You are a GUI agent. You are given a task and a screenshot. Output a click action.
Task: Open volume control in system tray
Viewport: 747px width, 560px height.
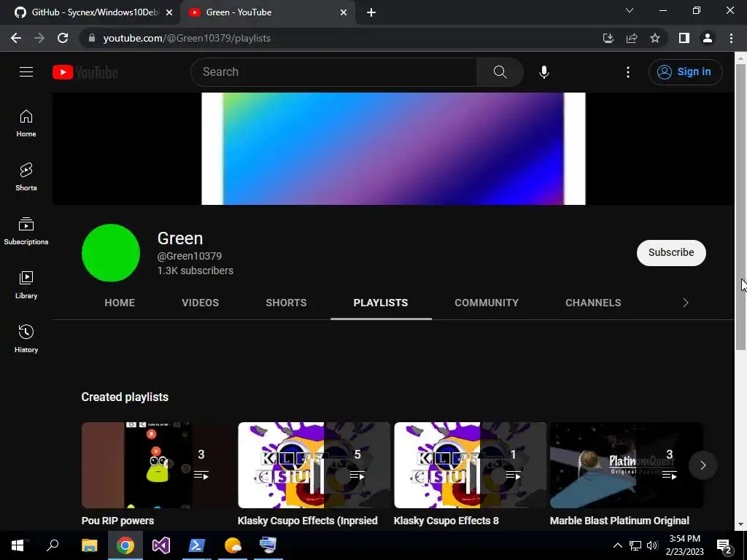(x=652, y=545)
